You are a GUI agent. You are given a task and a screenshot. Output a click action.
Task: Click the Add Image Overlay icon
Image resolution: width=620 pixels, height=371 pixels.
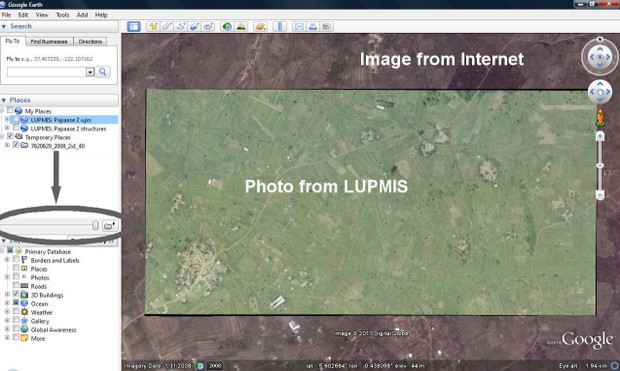(194, 26)
